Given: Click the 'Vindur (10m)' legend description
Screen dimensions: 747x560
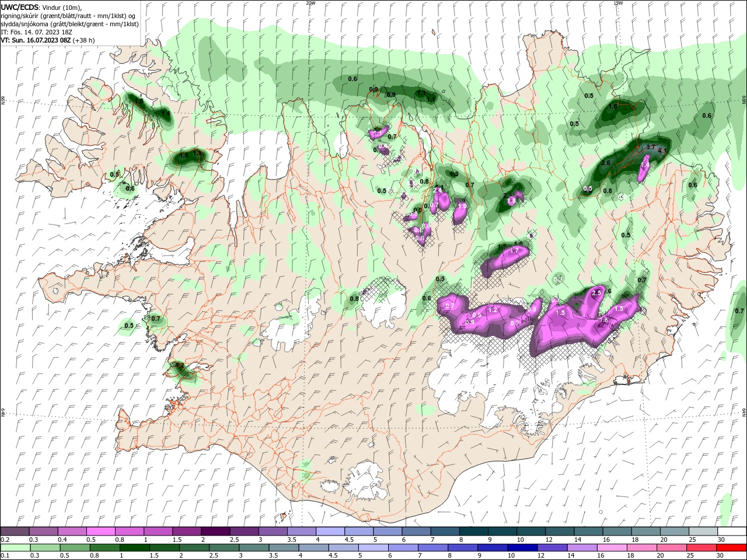Looking at the screenshot, I should tap(62, 6).
